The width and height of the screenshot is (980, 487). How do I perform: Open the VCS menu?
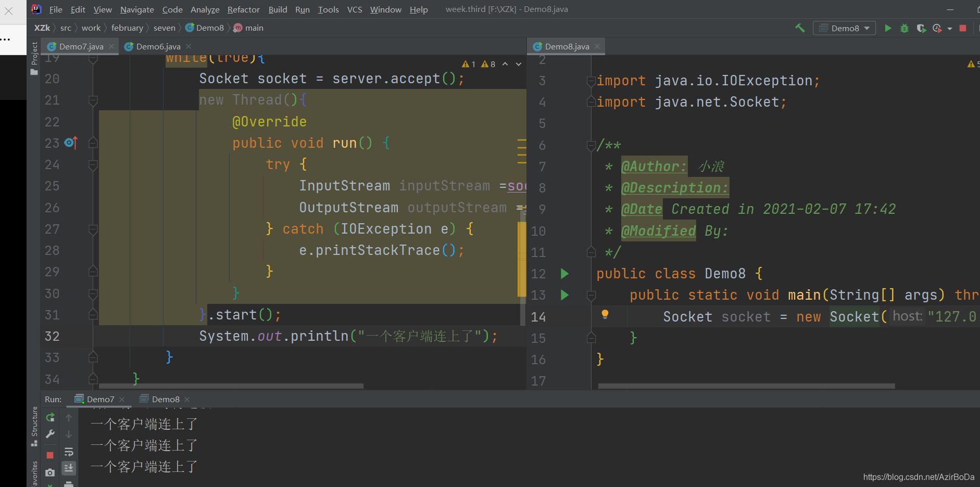(x=355, y=9)
